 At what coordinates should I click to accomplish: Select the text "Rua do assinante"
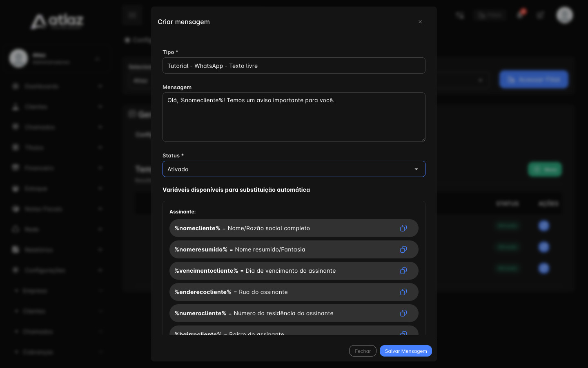pyautogui.click(x=263, y=292)
